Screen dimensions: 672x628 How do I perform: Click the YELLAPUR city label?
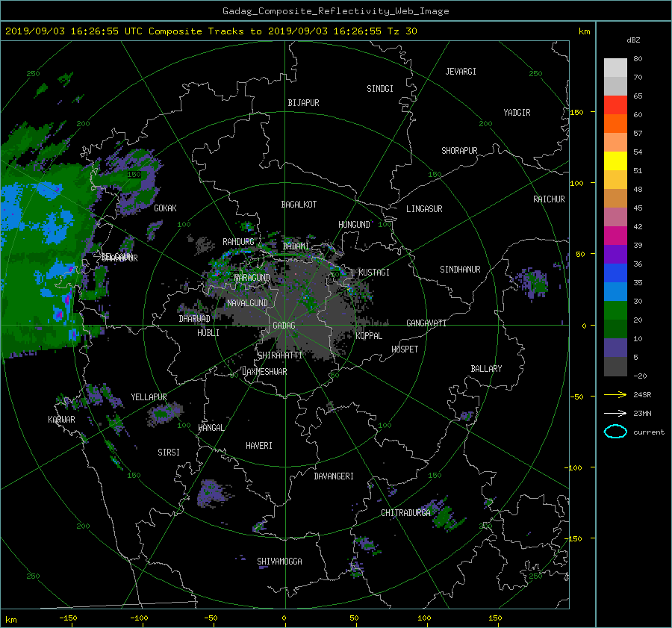149,397
